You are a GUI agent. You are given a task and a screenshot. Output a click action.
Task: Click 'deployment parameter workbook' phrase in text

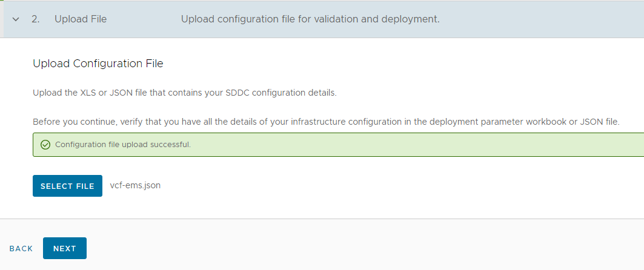tap(487, 122)
